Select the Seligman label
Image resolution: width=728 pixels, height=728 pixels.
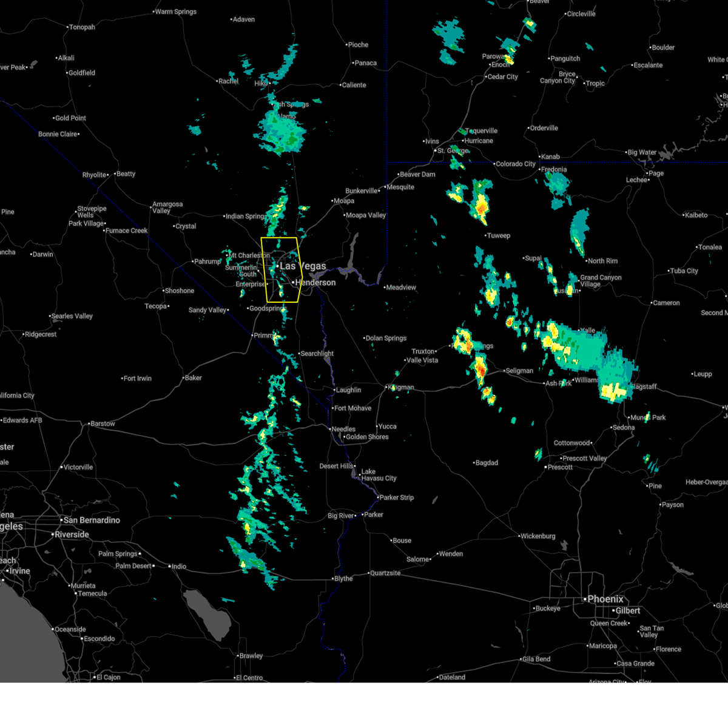(519, 371)
